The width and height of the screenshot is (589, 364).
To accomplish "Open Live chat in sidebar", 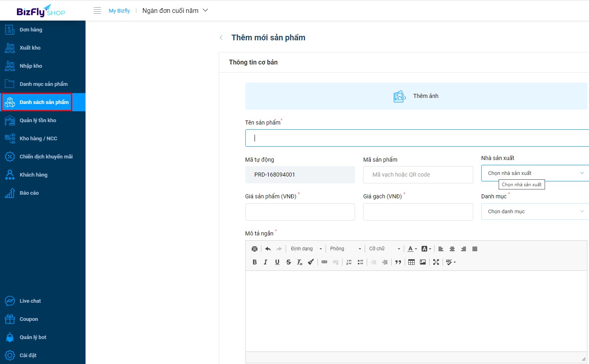I will pyautogui.click(x=43, y=301).
